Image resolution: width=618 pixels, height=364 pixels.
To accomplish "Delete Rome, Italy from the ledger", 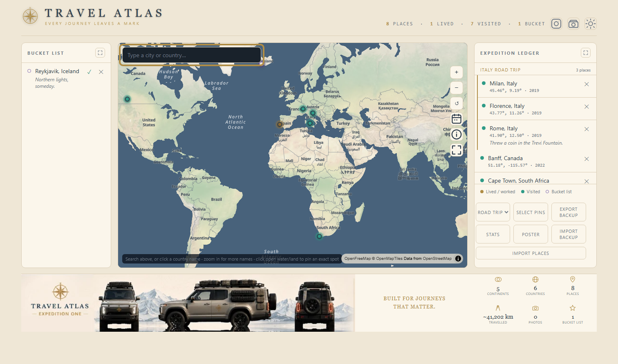I will pyautogui.click(x=587, y=129).
